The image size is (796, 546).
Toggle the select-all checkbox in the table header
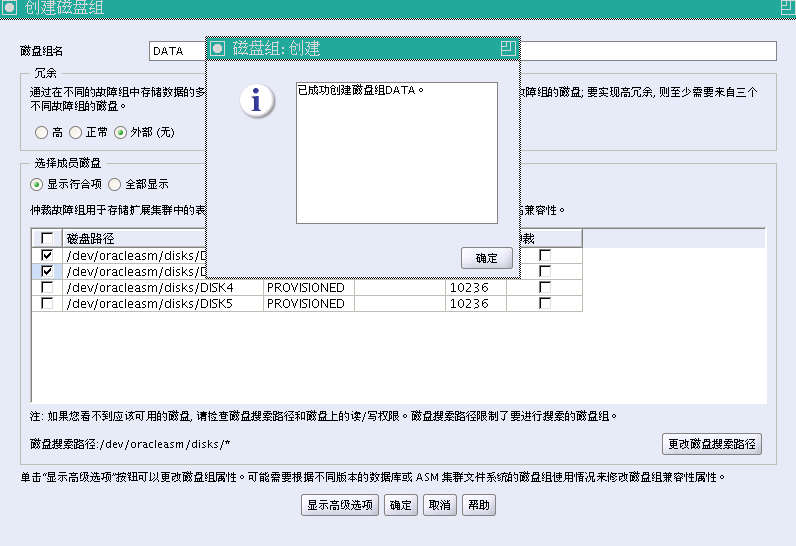click(x=47, y=238)
